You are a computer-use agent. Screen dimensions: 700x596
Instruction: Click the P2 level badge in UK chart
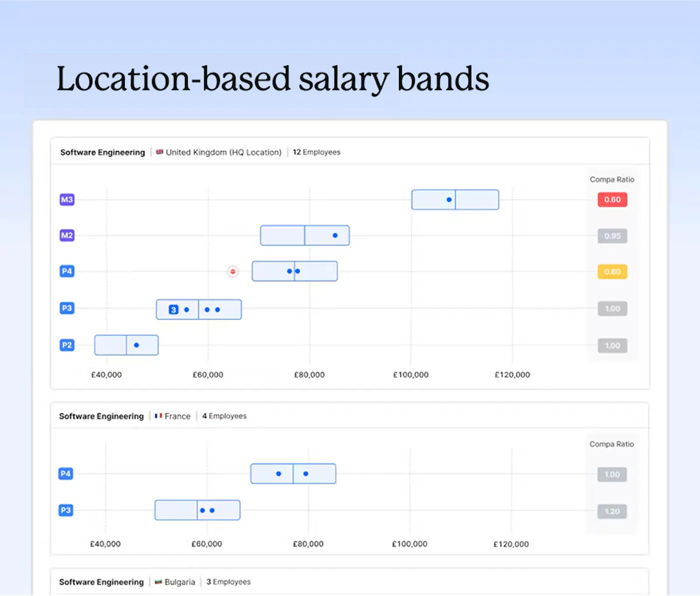(x=67, y=345)
